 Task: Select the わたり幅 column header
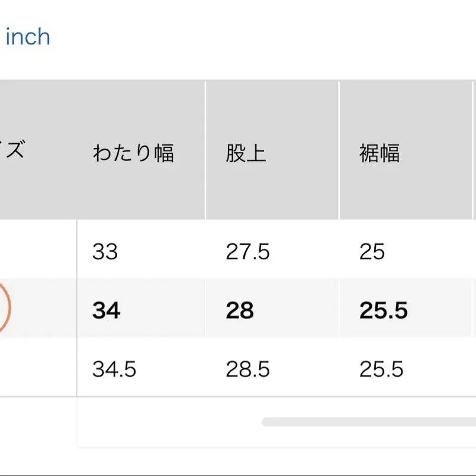(x=133, y=153)
